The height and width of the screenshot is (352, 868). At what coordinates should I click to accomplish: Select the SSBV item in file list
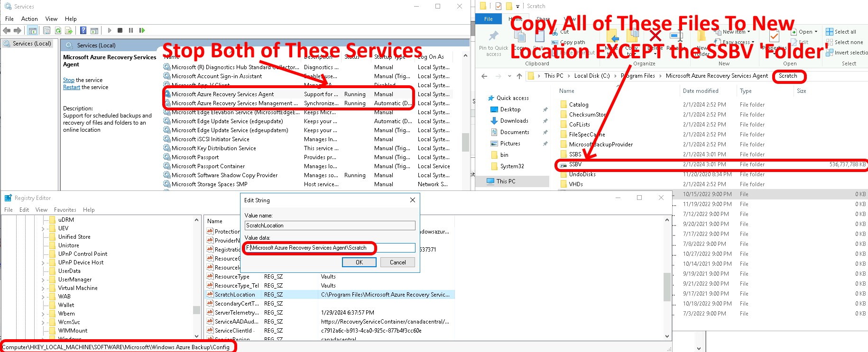(575, 164)
